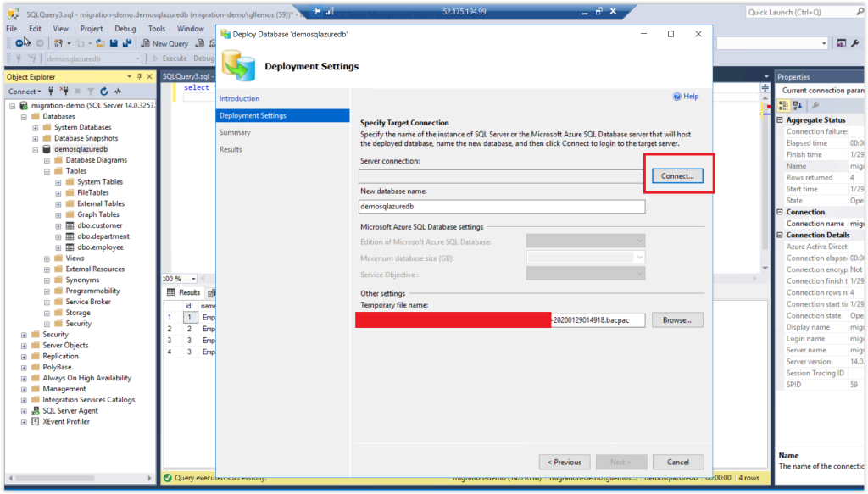Viewport: 868px width, 494px height.
Task: Open the Tools menu
Action: (157, 28)
